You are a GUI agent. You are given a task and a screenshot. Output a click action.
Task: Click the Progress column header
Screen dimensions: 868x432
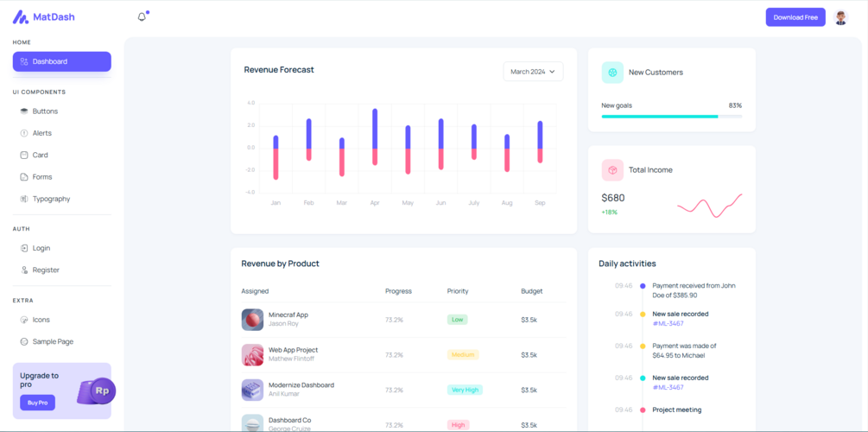click(398, 291)
